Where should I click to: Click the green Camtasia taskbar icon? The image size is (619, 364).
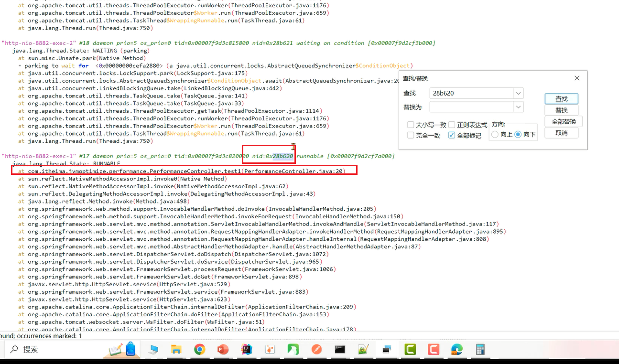pos(410,350)
